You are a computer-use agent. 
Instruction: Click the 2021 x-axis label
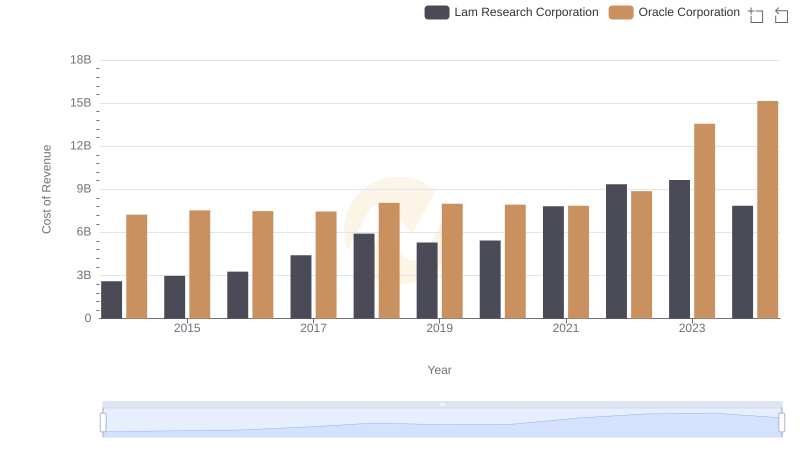coord(566,328)
